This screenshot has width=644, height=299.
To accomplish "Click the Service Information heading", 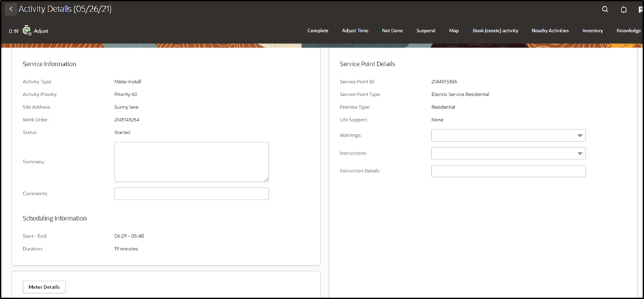I will pyautogui.click(x=49, y=64).
